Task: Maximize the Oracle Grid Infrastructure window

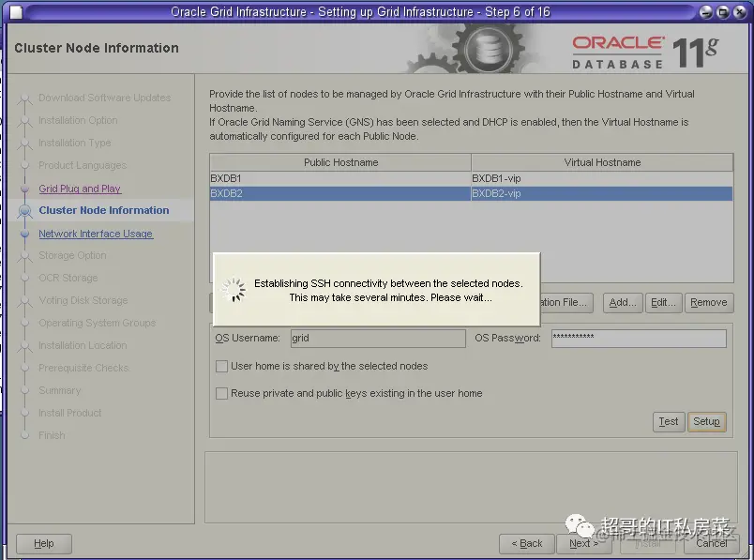Action: pos(723,12)
